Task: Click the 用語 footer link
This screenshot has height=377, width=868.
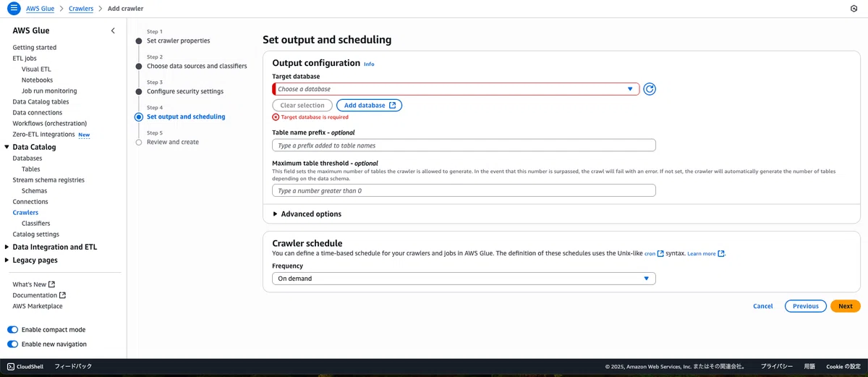Action: pyautogui.click(x=809, y=367)
